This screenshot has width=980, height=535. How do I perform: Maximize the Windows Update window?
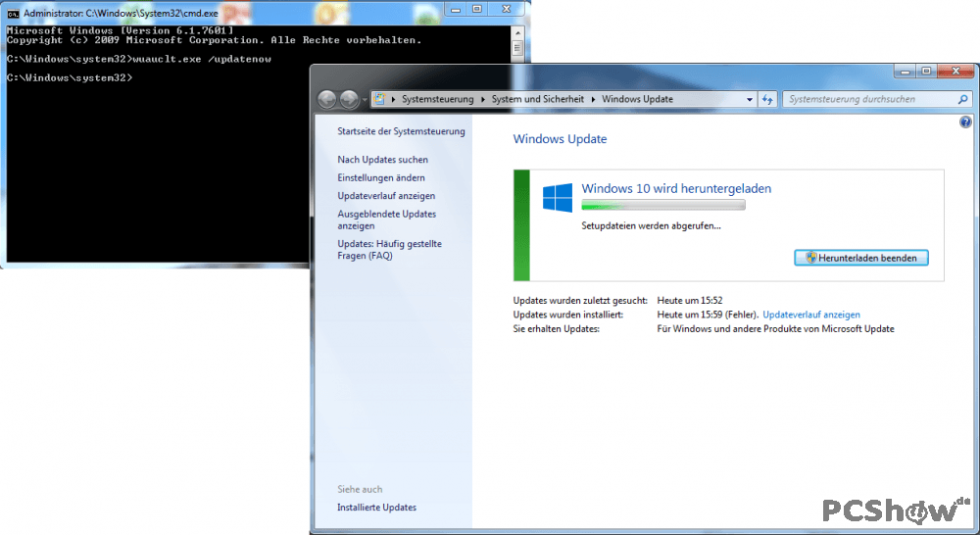[x=926, y=72]
